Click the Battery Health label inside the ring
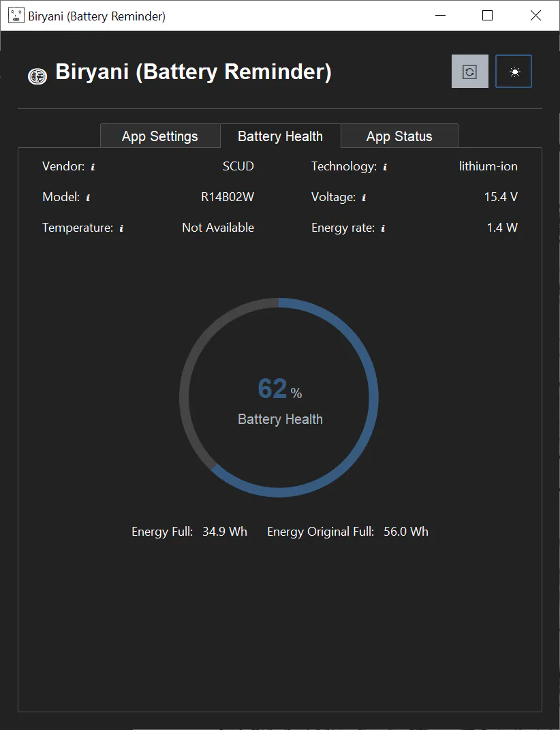560x730 pixels. point(280,419)
